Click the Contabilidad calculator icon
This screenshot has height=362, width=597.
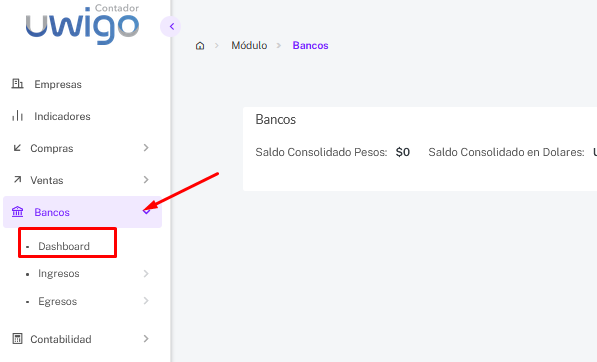pos(18,338)
